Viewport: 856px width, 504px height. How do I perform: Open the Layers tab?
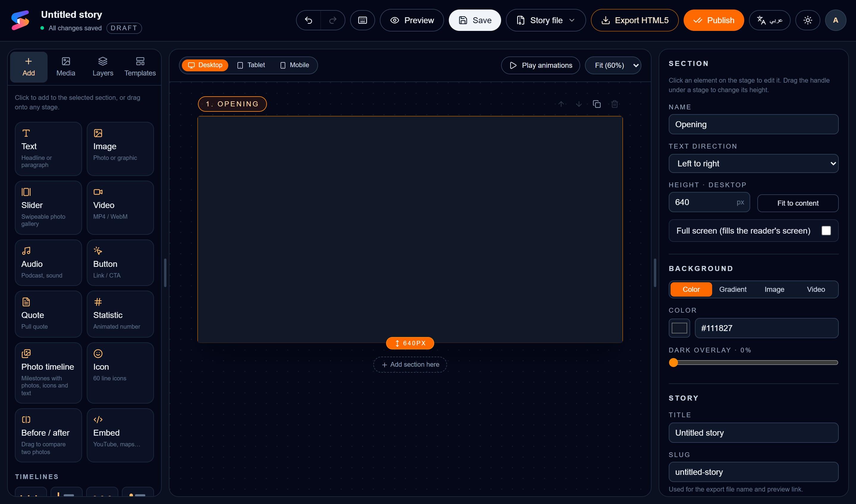pos(103,67)
